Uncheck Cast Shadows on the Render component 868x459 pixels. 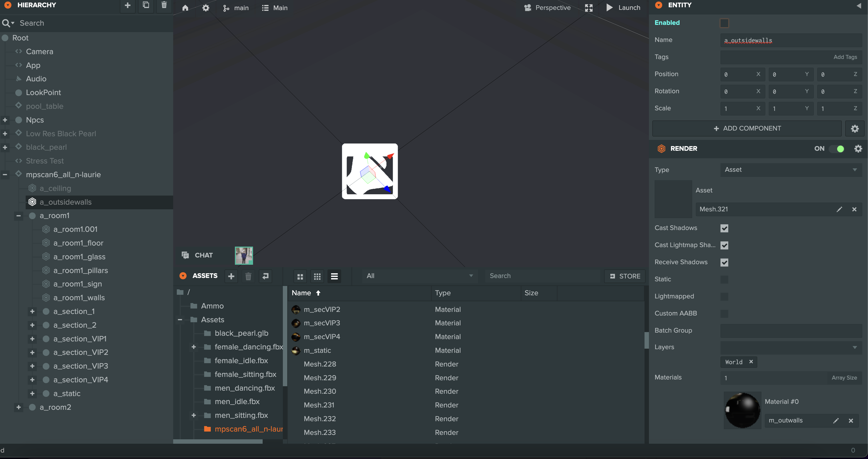[x=724, y=228]
